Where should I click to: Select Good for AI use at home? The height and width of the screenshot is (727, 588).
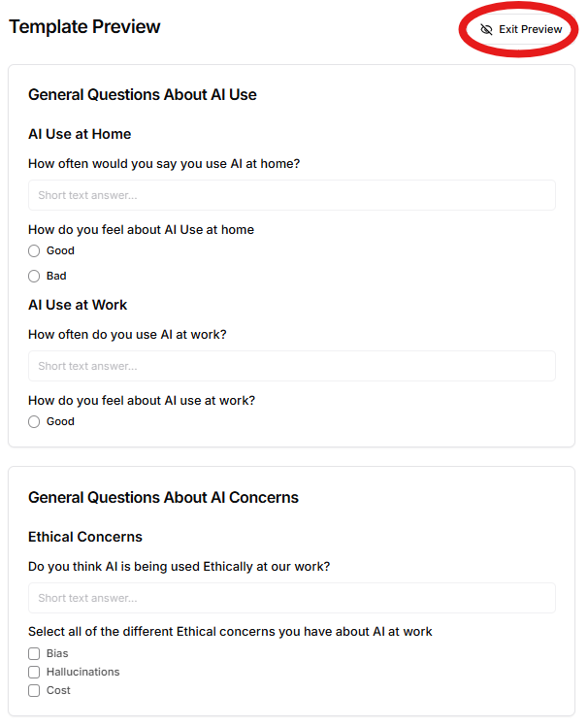click(34, 251)
